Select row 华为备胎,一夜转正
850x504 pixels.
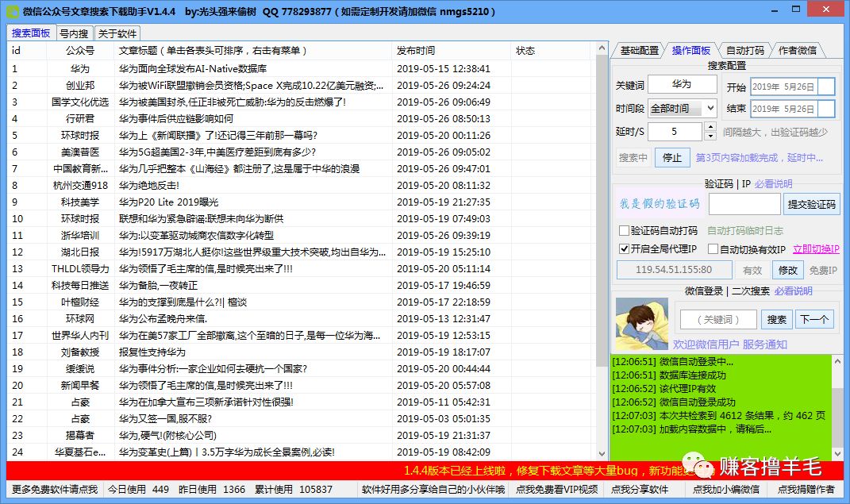tap(301, 286)
